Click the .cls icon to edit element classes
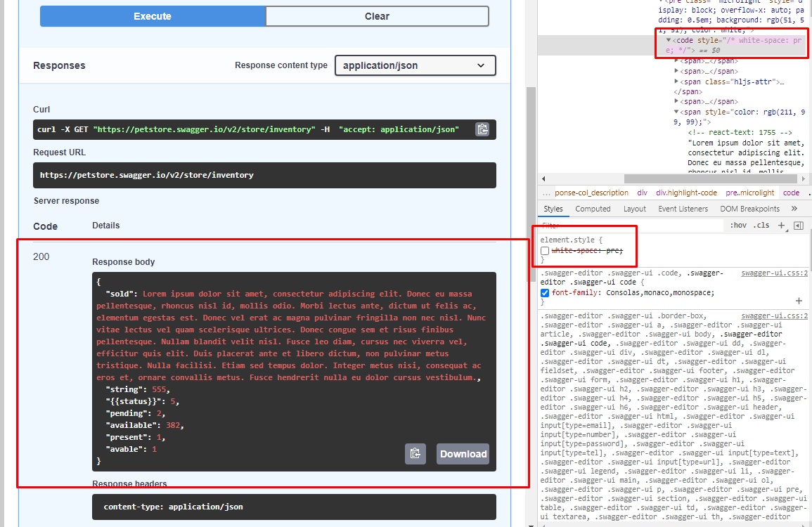 click(x=761, y=225)
